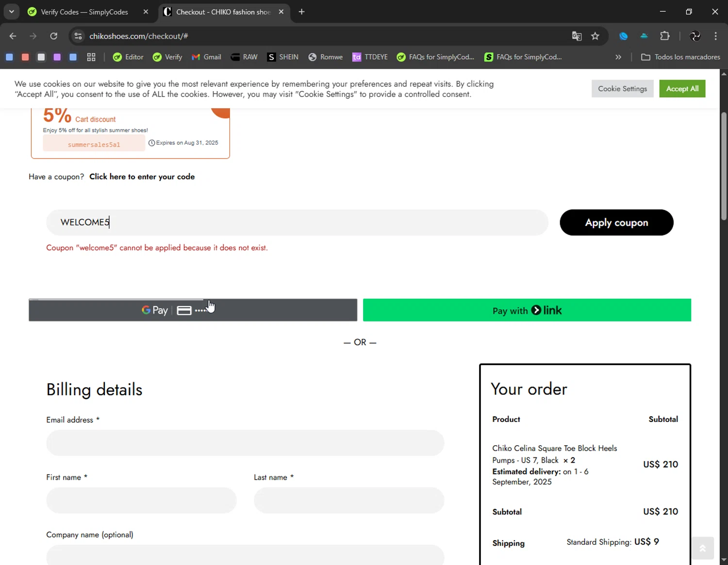Click Apply coupon button
The height and width of the screenshot is (565, 728).
[x=616, y=223]
